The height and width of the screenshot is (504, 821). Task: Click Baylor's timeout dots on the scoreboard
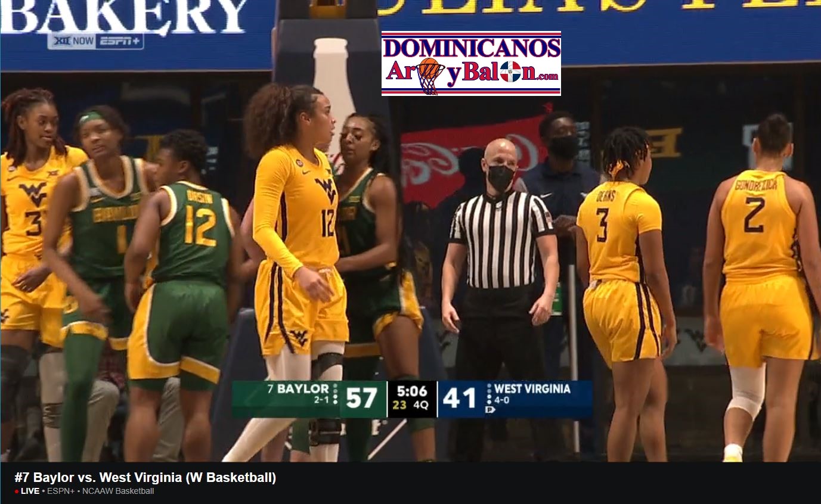pyautogui.click(x=335, y=394)
